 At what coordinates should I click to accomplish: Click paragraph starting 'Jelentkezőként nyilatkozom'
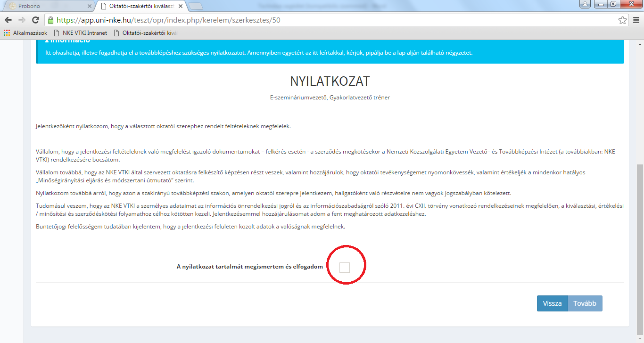click(x=164, y=126)
